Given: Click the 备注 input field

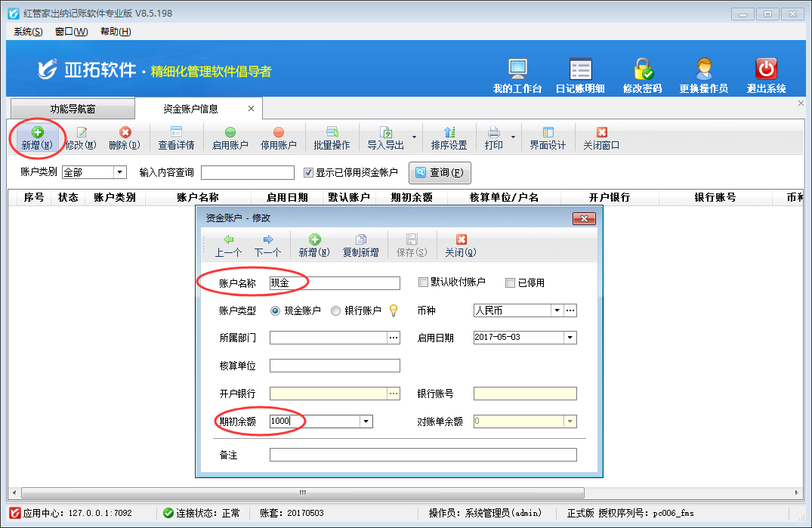Looking at the screenshot, I should [x=422, y=455].
